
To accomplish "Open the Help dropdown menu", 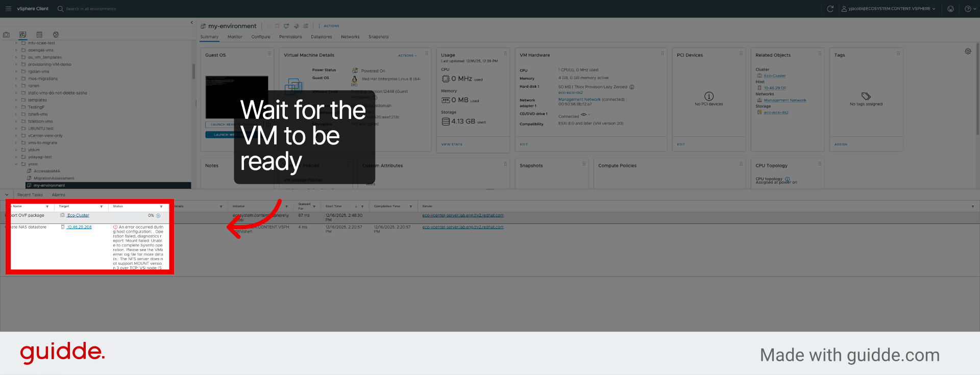I will [970, 9].
